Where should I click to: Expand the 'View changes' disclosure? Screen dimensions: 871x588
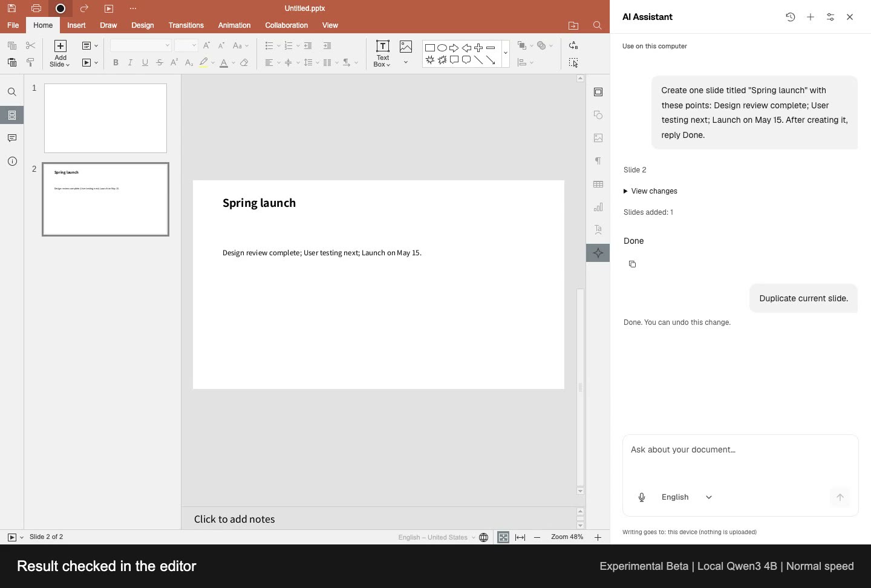650,191
